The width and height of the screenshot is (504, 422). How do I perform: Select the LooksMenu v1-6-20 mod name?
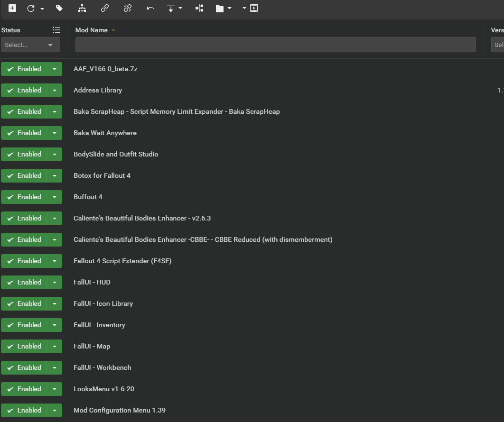pyautogui.click(x=104, y=389)
